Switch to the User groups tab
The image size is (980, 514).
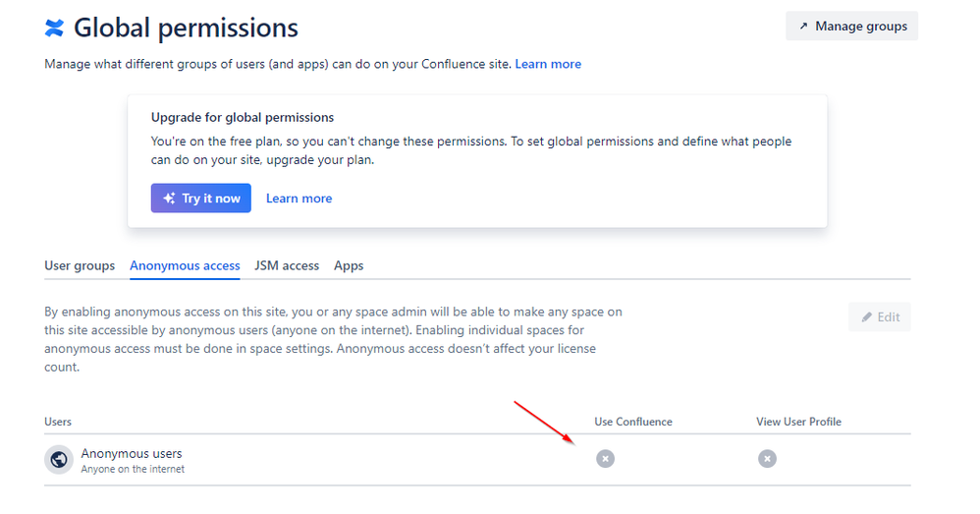80,265
